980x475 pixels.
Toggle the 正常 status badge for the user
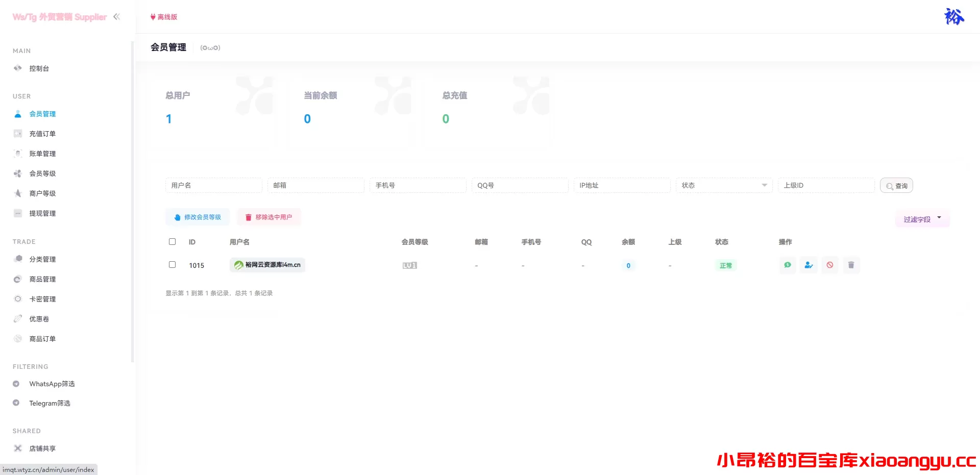(725, 265)
